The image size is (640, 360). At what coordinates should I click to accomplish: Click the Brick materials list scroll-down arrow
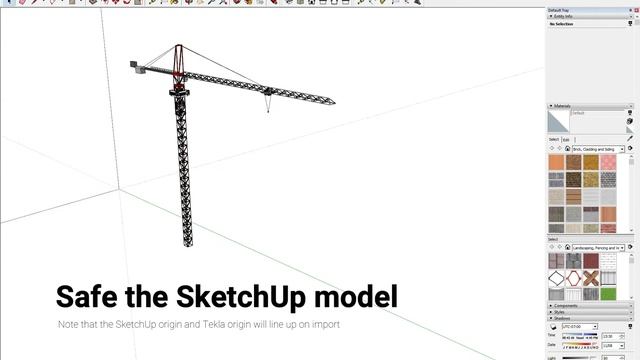click(x=631, y=230)
